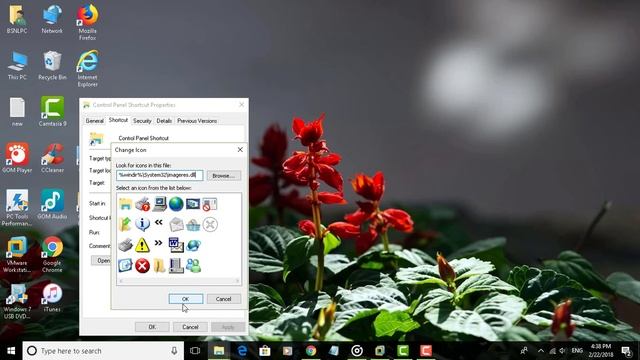Pick the shopping basket icon

pos(193,224)
